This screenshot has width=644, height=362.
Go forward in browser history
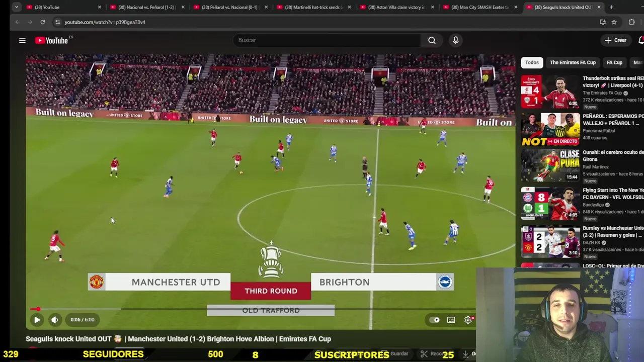tap(30, 22)
